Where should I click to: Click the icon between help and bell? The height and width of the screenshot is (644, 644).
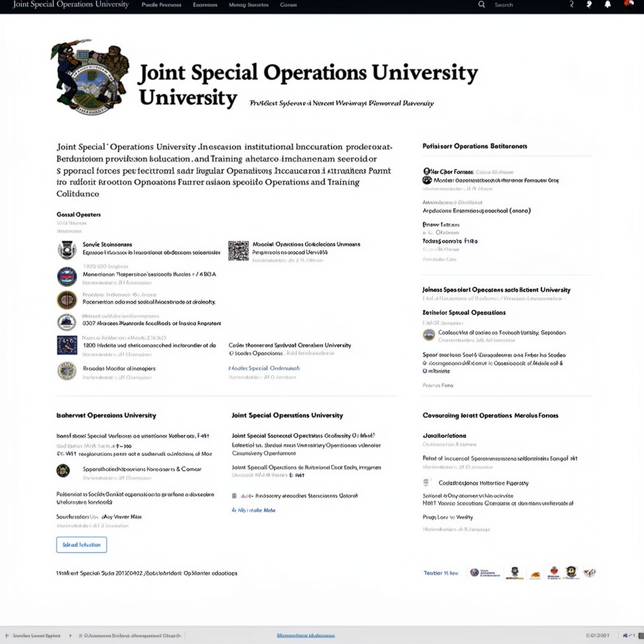pos(589,4)
